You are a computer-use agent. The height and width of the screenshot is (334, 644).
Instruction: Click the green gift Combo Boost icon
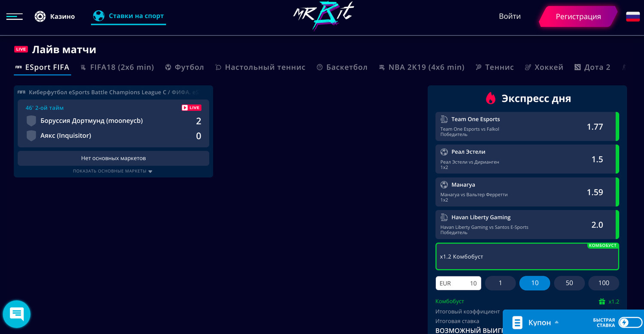coord(602,301)
